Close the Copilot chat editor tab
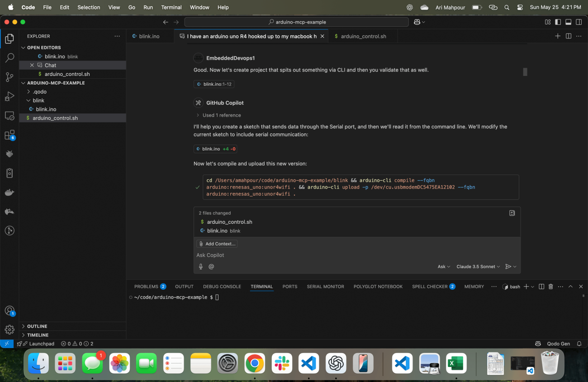 [322, 36]
